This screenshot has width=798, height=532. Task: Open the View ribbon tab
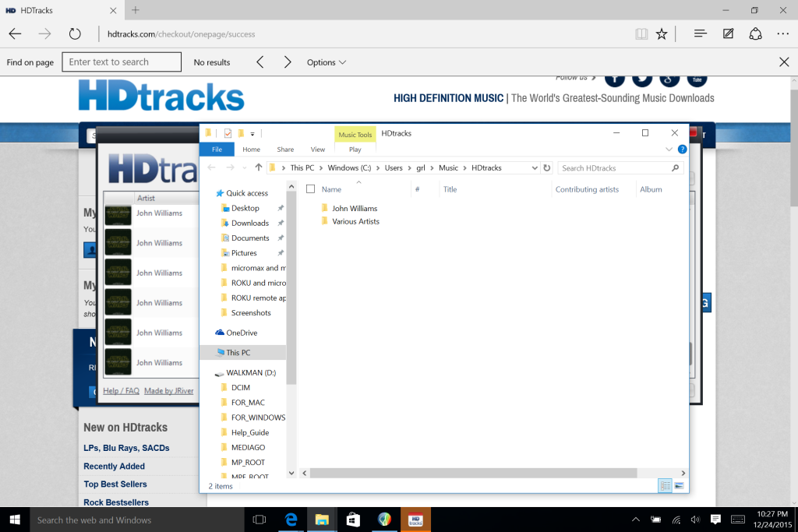click(x=318, y=149)
